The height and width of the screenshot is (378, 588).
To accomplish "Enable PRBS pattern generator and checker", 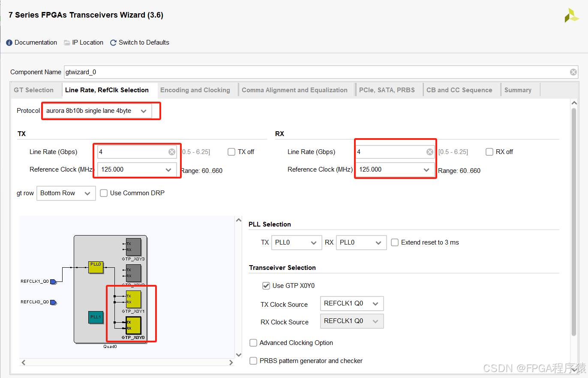I will [x=253, y=361].
